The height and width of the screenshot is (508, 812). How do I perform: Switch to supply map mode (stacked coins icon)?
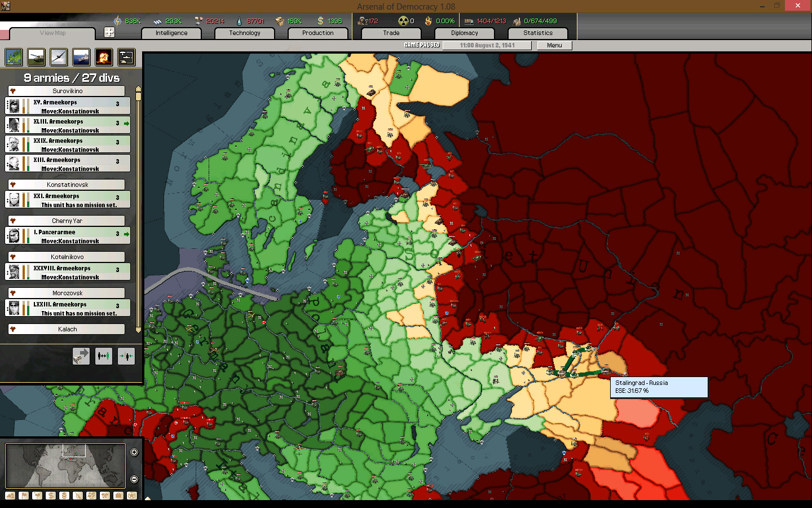[64, 496]
